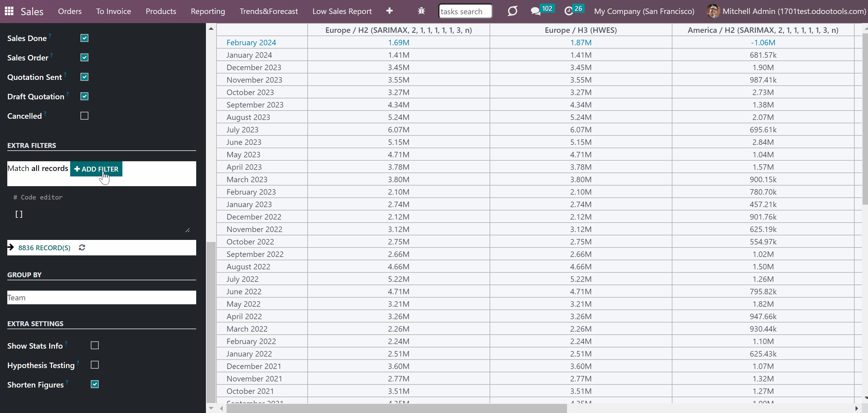Show the Shorten Figures help question mark
The width and height of the screenshot is (868, 413).
[67, 382]
